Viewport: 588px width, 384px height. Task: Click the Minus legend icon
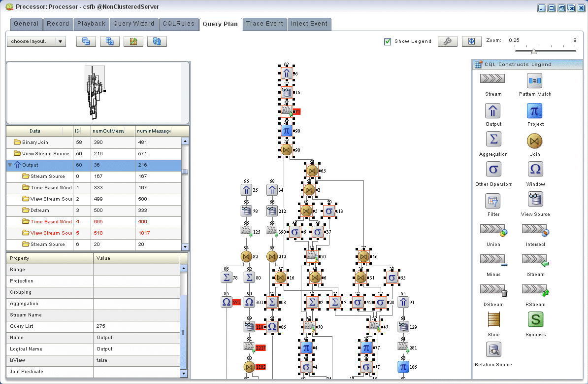coord(493,260)
